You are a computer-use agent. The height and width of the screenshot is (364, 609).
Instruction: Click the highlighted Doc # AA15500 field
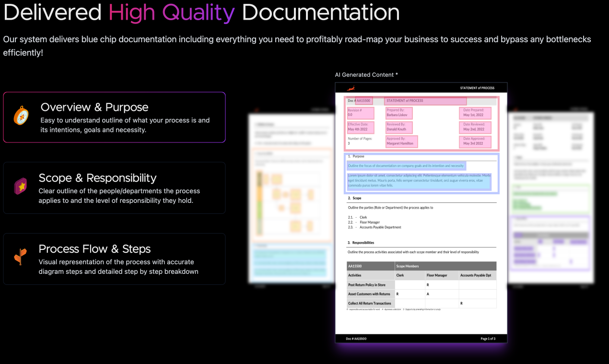(x=364, y=101)
